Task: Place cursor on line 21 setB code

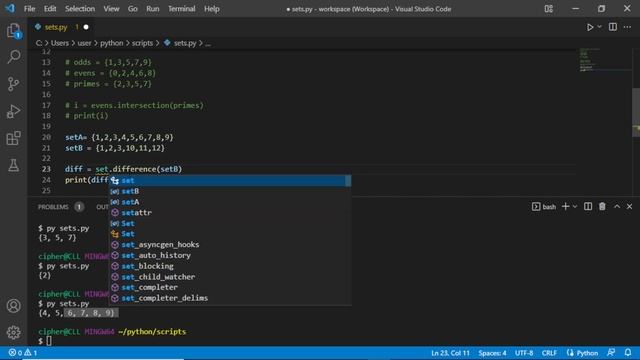Action: pyautogui.click(x=115, y=148)
